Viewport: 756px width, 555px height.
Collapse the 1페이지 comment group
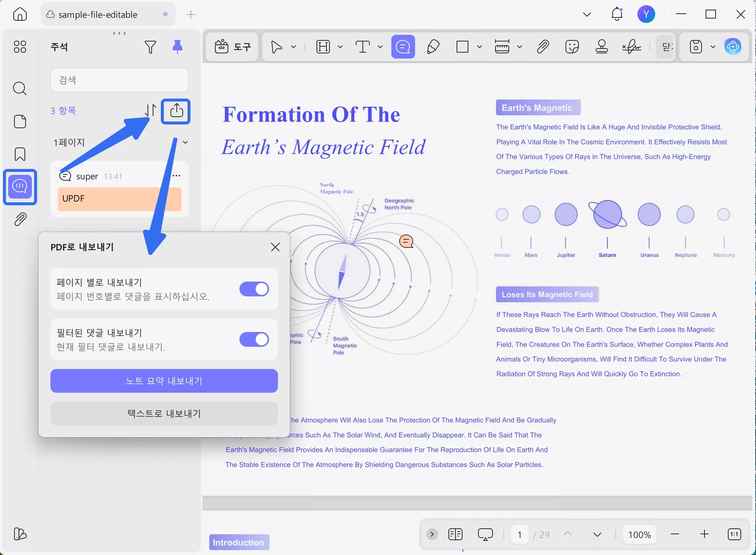click(x=185, y=142)
